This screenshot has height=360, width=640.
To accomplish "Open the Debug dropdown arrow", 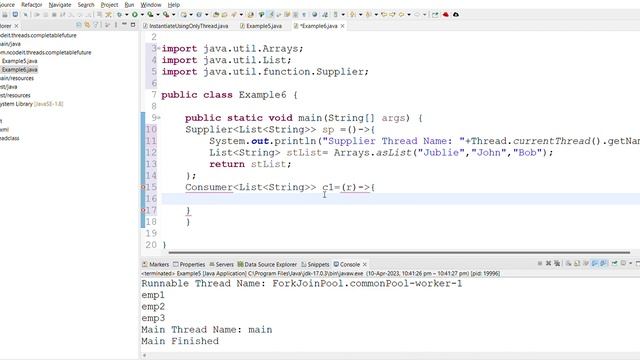I will 127,14.
